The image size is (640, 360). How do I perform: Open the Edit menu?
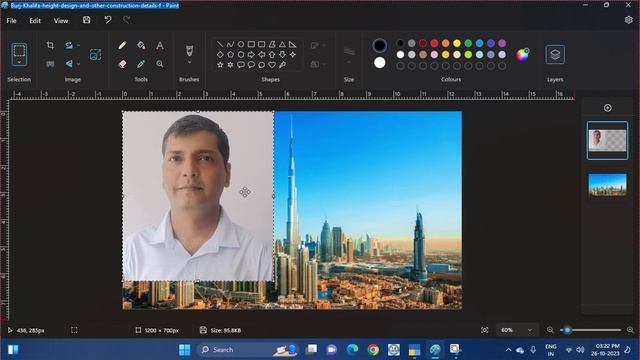pos(35,20)
